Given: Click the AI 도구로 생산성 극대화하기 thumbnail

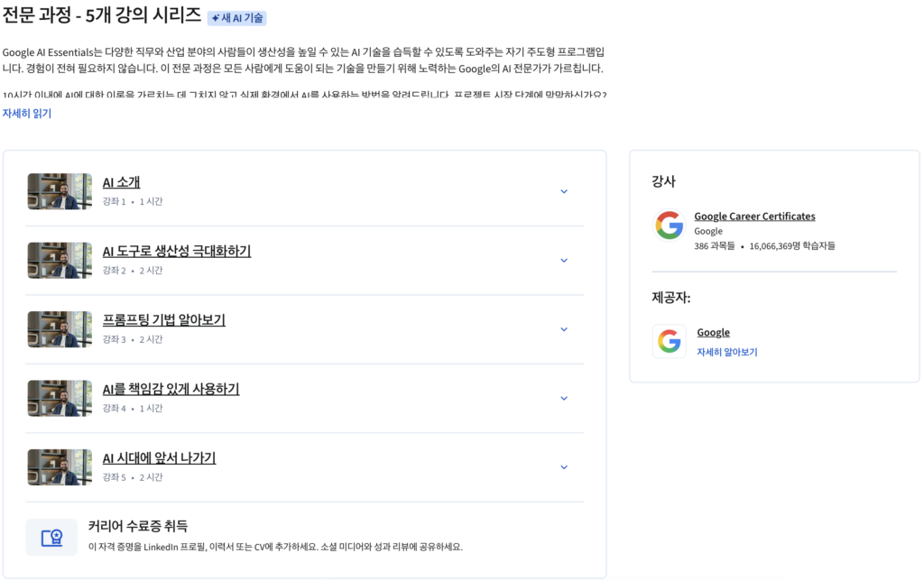Looking at the screenshot, I should pos(60,261).
